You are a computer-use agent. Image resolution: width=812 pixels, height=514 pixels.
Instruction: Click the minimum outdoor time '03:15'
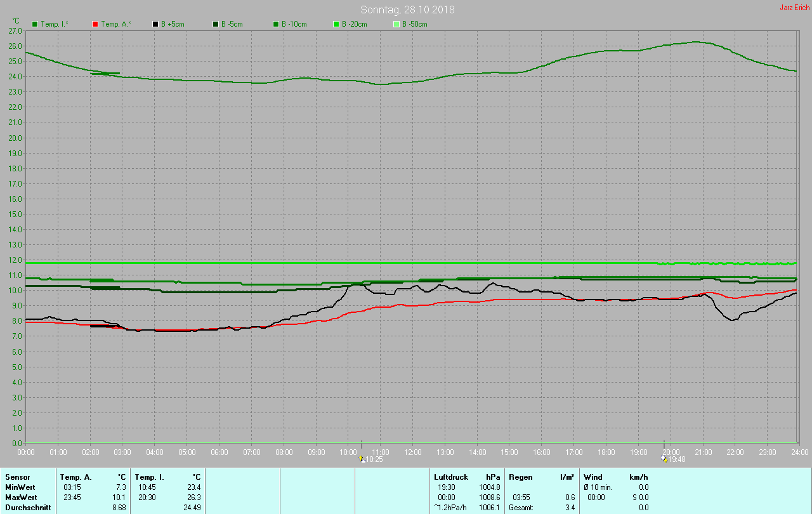[x=72, y=487]
